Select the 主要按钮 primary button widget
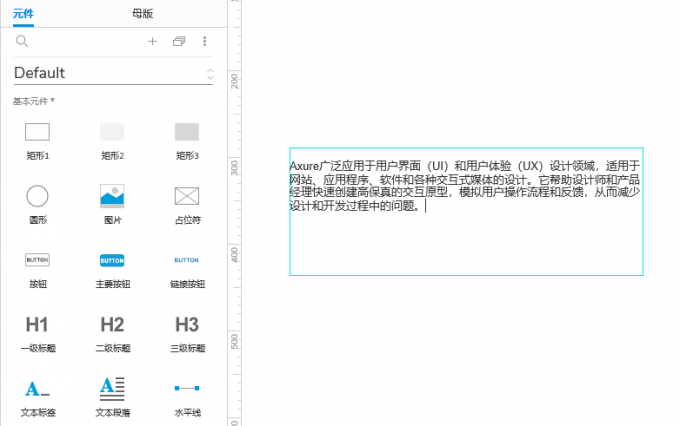680x426 pixels. coord(112,271)
